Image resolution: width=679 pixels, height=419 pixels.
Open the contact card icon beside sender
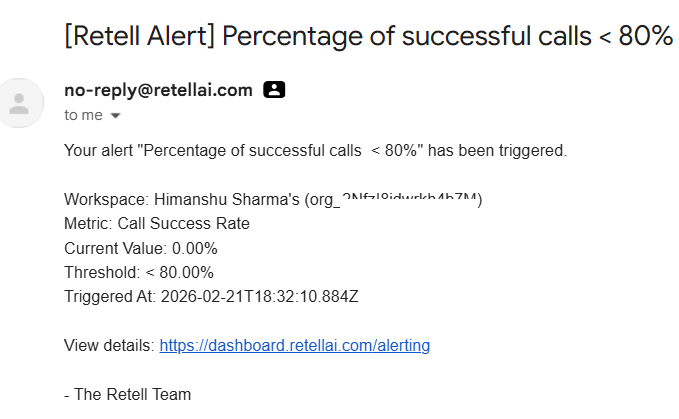pos(274,90)
